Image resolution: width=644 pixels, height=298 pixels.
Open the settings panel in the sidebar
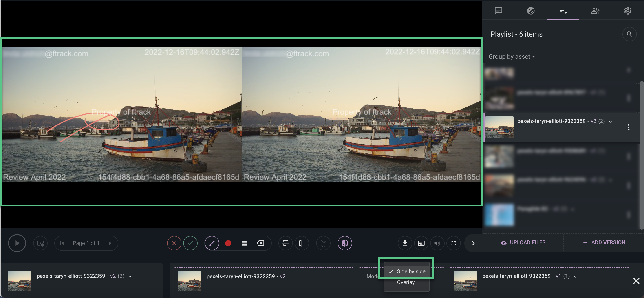(628, 11)
